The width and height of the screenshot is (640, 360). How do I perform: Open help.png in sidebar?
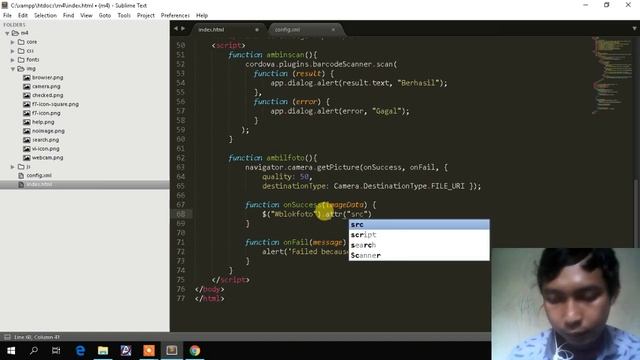[43, 122]
